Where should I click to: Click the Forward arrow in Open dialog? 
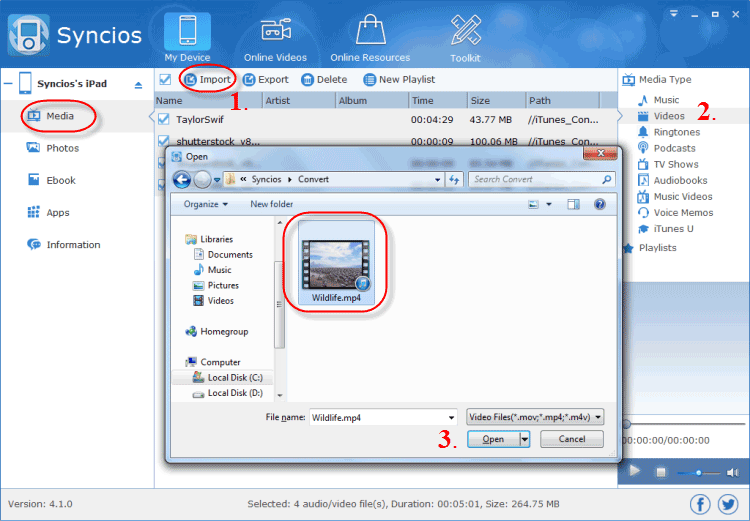202,179
